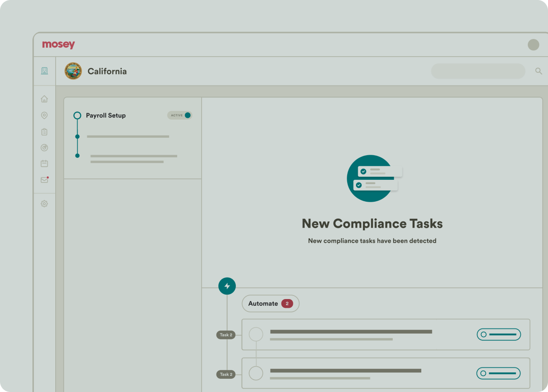
Task: Click the mosey logo
Action: (58, 45)
